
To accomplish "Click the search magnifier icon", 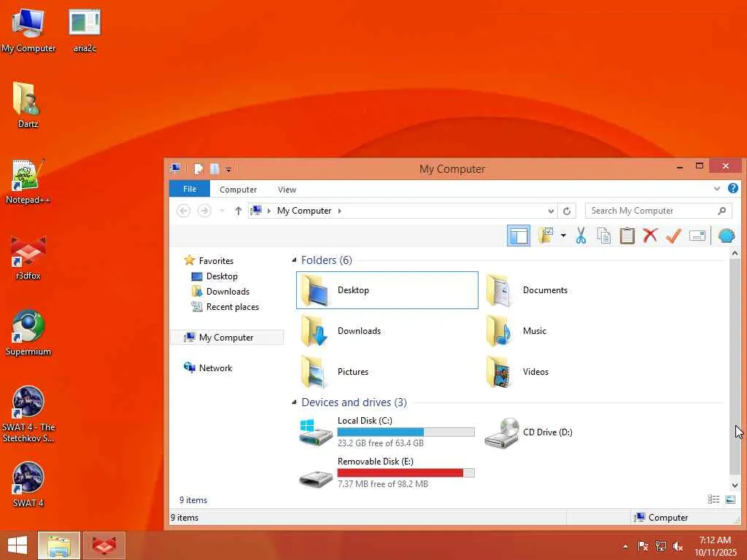I will (x=721, y=211).
